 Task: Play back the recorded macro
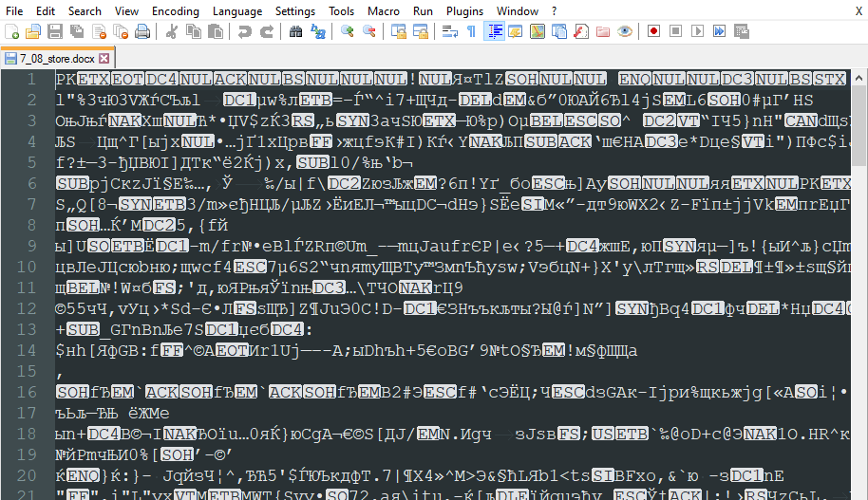click(697, 31)
